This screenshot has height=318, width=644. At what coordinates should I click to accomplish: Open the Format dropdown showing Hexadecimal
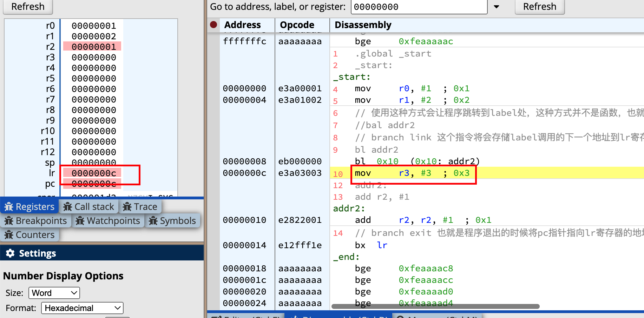click(x=82, y=308)
